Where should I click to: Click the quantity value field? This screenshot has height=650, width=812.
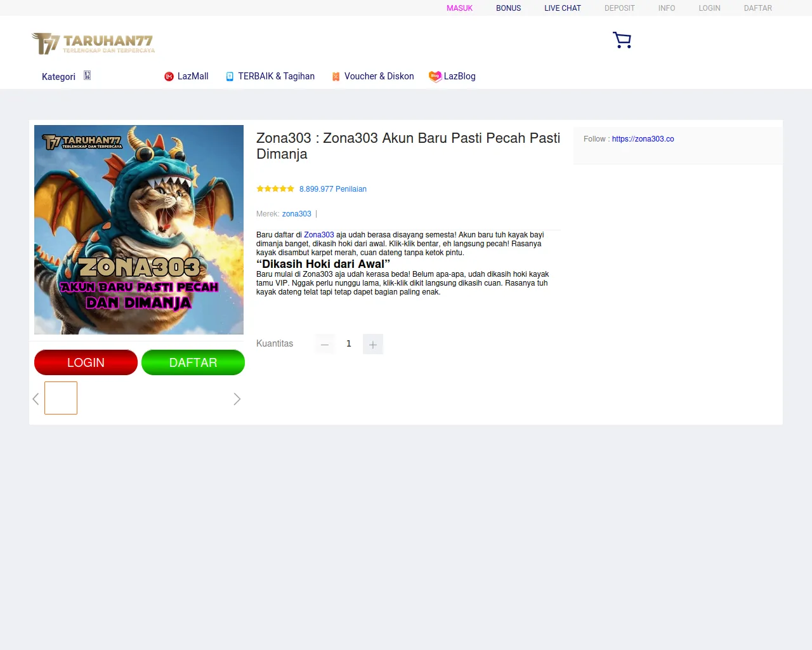[x=349, y=344]
